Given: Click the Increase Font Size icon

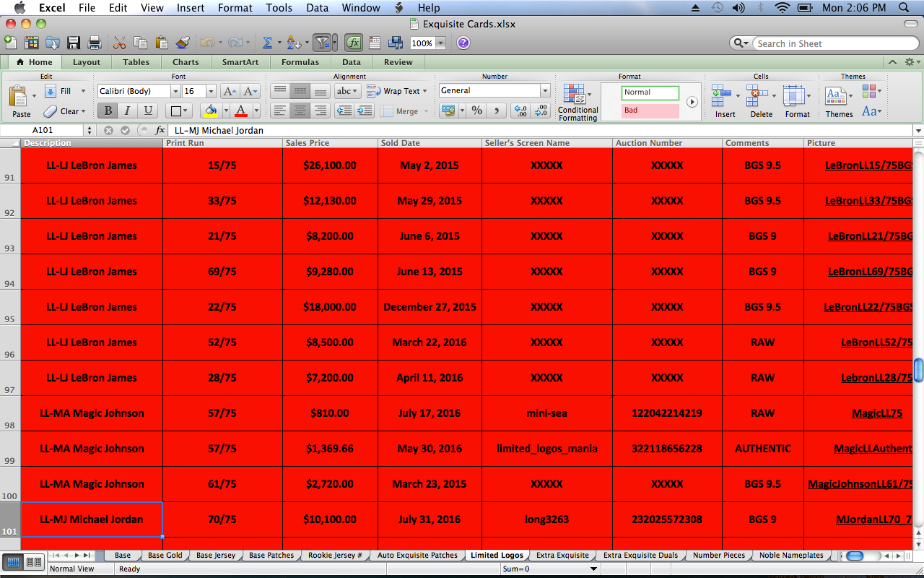Looking at the screenshot, I should point(230,92).
